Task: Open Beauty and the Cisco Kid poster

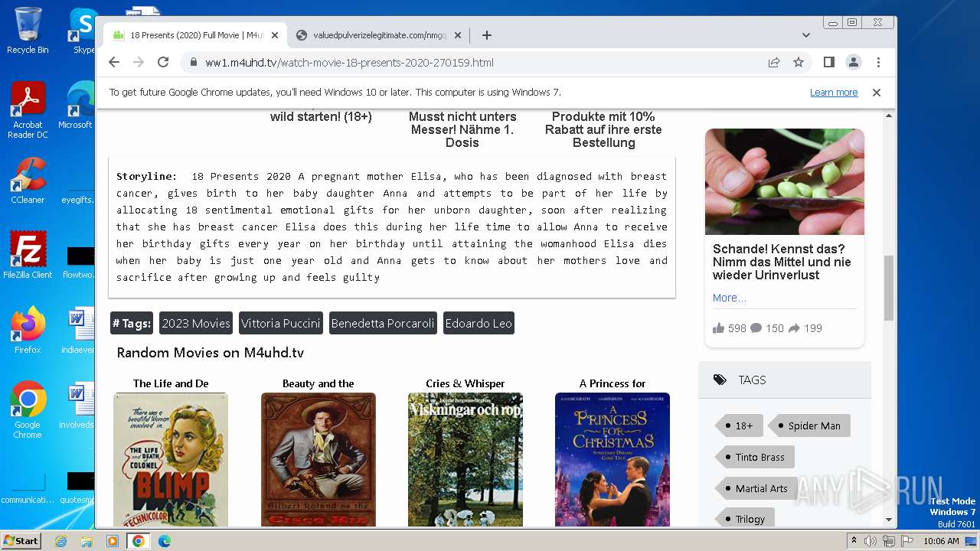Action: tap(318, 459)
